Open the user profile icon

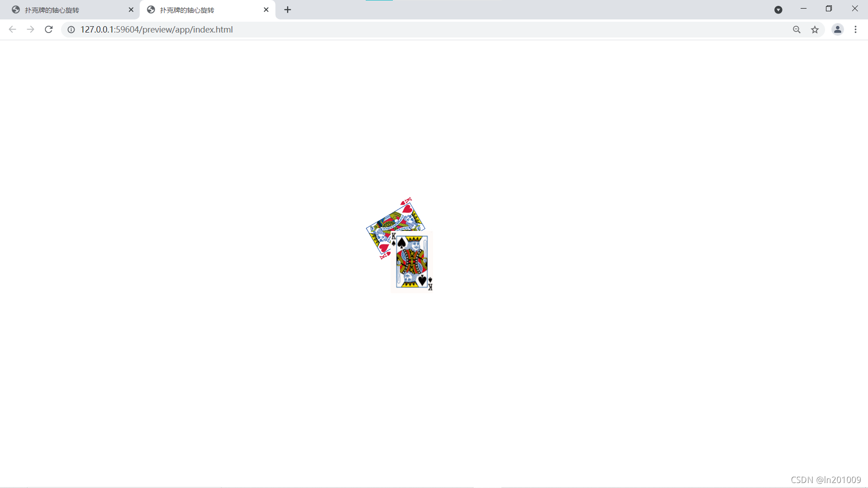tap(837, 29)
